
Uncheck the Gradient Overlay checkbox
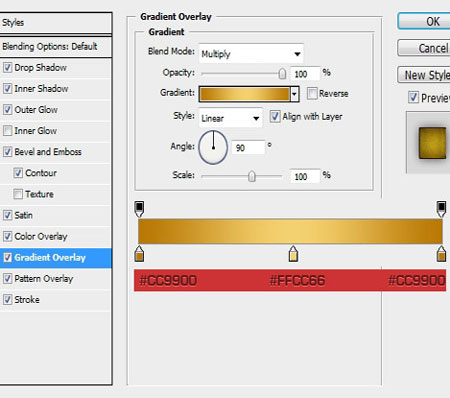pos(7,258)
